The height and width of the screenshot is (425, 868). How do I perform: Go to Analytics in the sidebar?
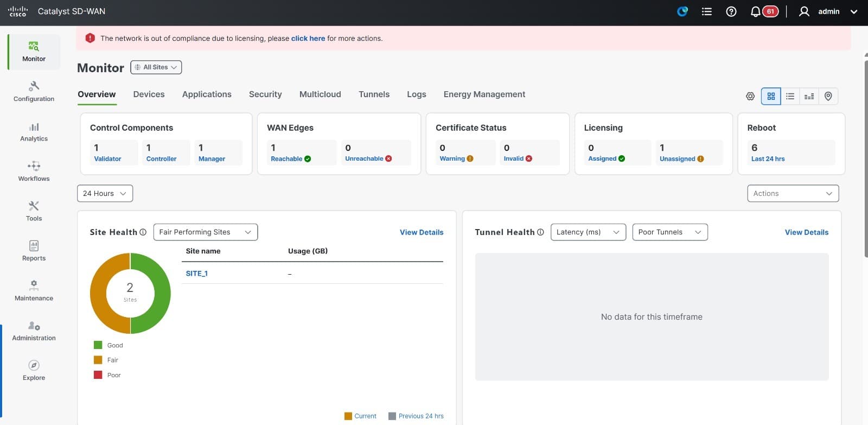tap(34, 132)
